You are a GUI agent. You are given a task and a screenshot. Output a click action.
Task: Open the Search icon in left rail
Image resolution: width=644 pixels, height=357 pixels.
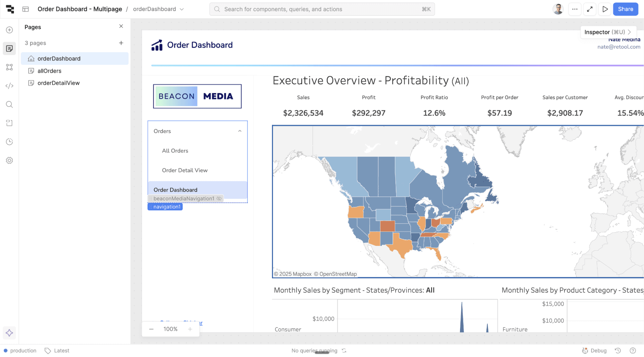(x=9, y=104)
